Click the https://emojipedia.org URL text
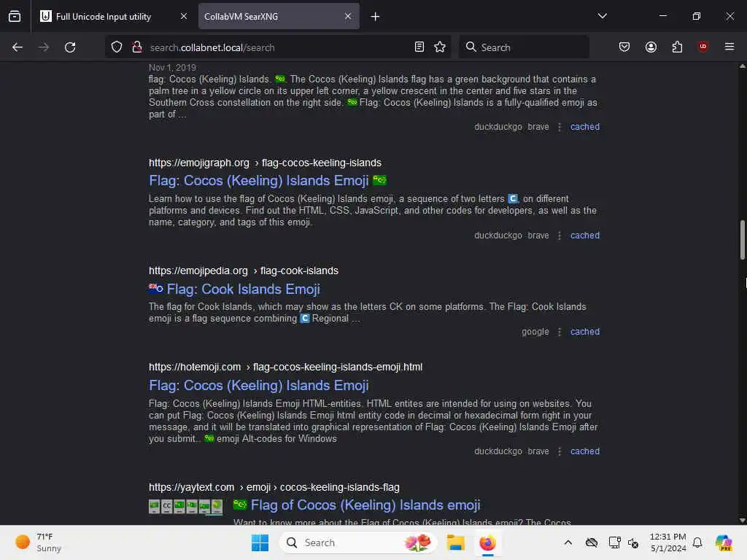 (198, 271)
